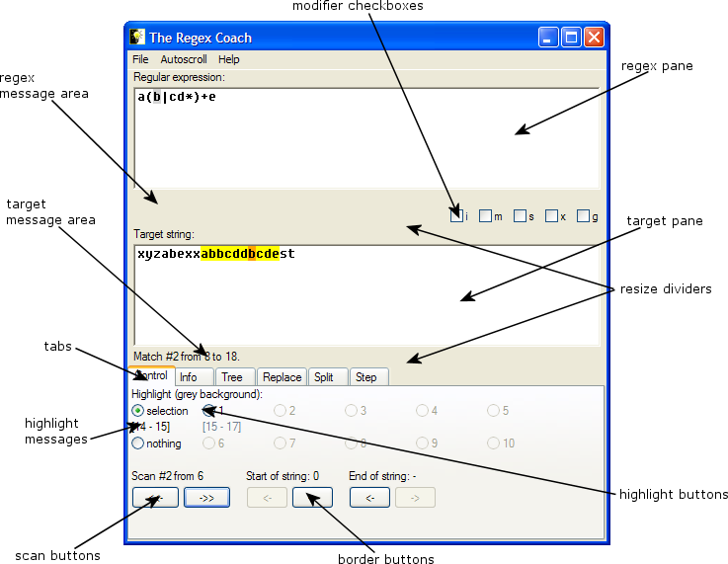Close the Regex Coach window
Viewport: 728px width, 564px height.
tap(594, 38)
